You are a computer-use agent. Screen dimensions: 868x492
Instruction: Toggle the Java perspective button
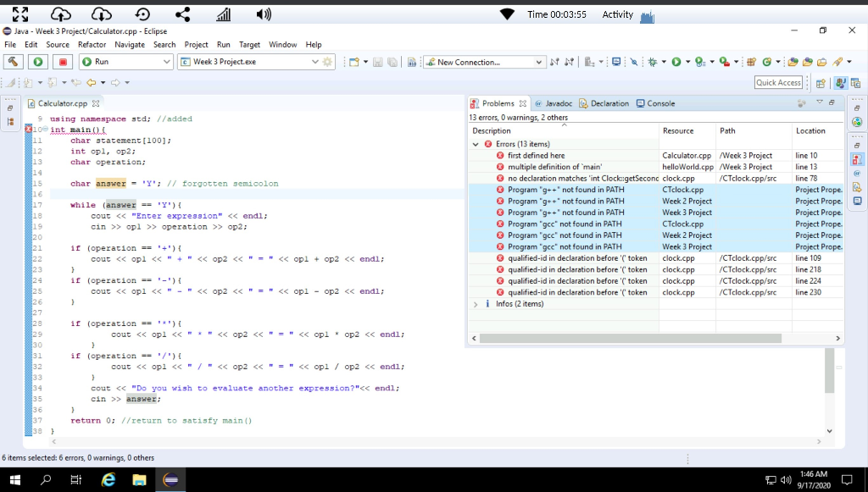pyautogui.click(x=841, y=83)
